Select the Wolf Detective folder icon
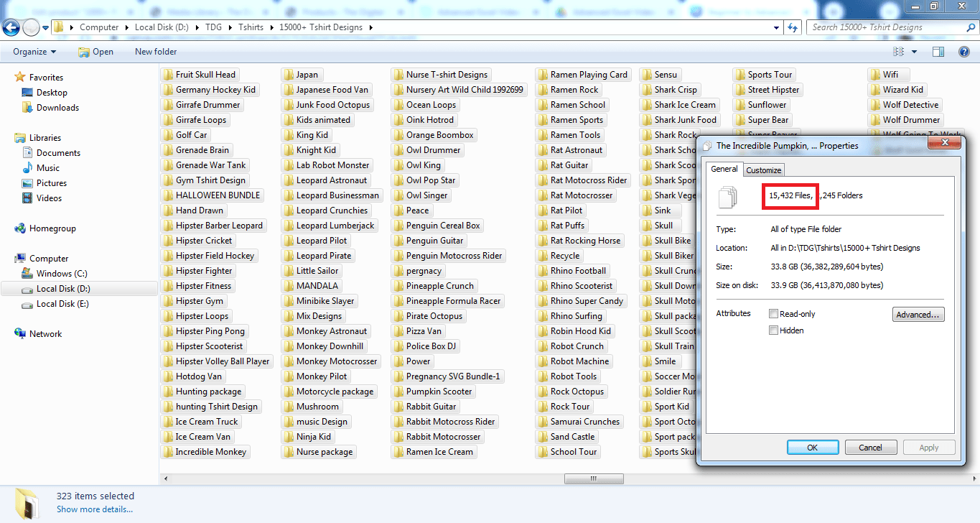This screenshot has width=980, height=523. click(874, 105)
